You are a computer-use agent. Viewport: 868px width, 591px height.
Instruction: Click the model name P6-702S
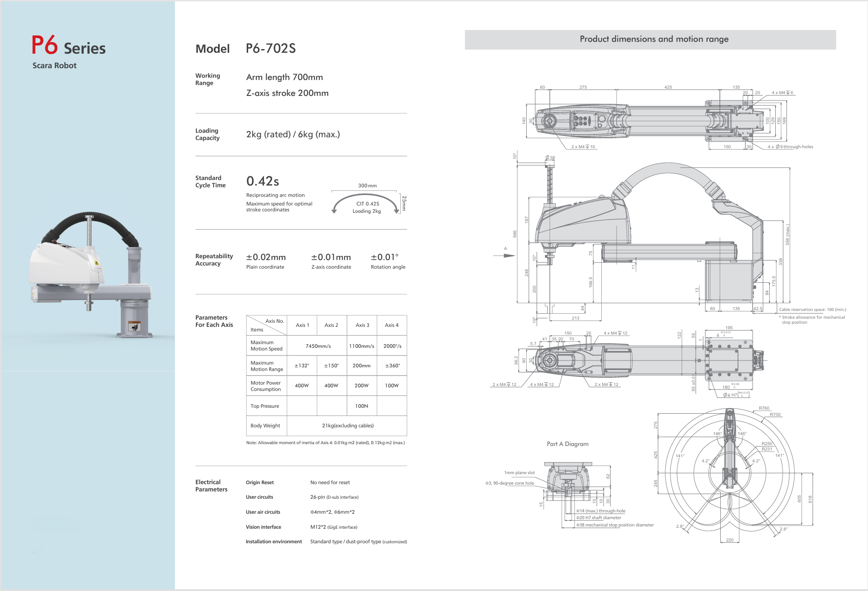[270, 49]
